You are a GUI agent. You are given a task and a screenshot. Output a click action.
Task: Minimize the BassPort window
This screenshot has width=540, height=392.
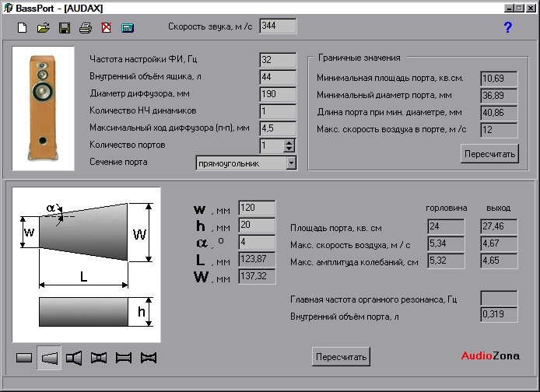click(x=509, y=8)
